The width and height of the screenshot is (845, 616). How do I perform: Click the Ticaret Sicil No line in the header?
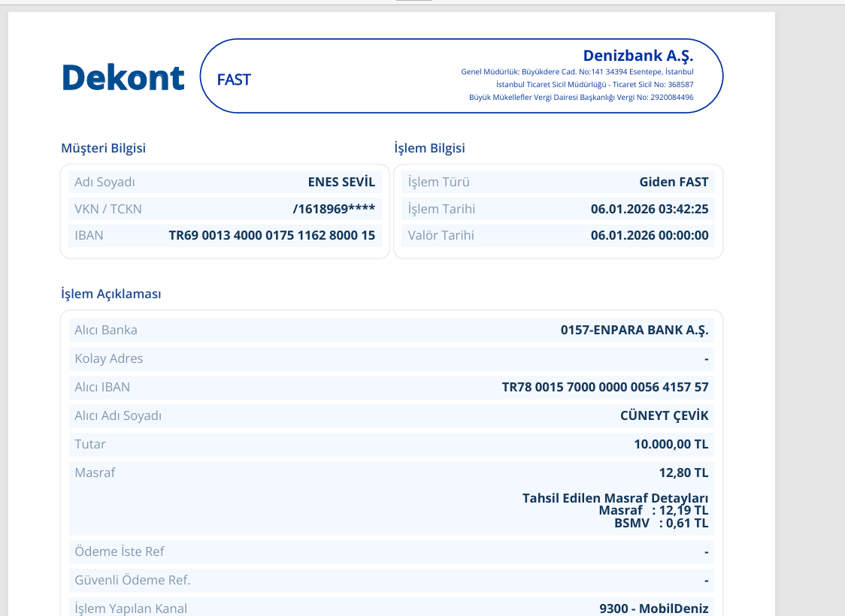(595, 85)
